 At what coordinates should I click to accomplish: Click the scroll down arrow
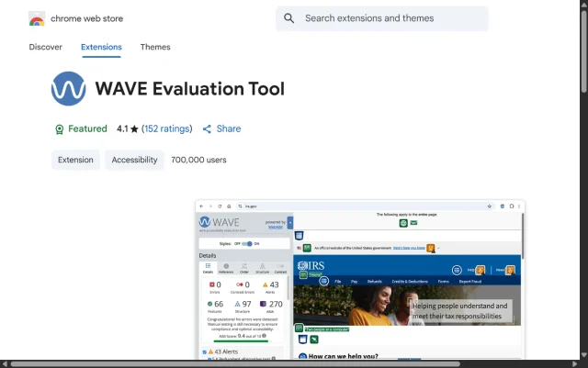584,354
